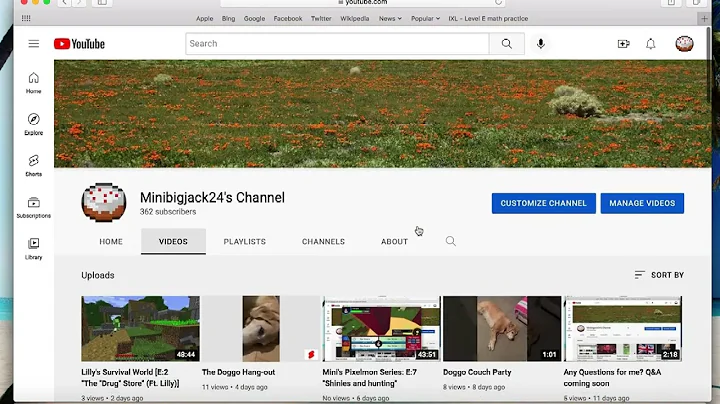Image resolution: width=720 pixels, height=404 pixels.
Task: Click the Doggo Couch Party title
Action: pos(477,372)
